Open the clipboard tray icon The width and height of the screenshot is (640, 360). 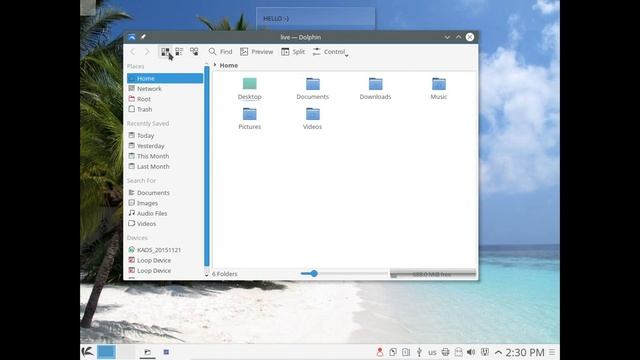tap(393, 352)
